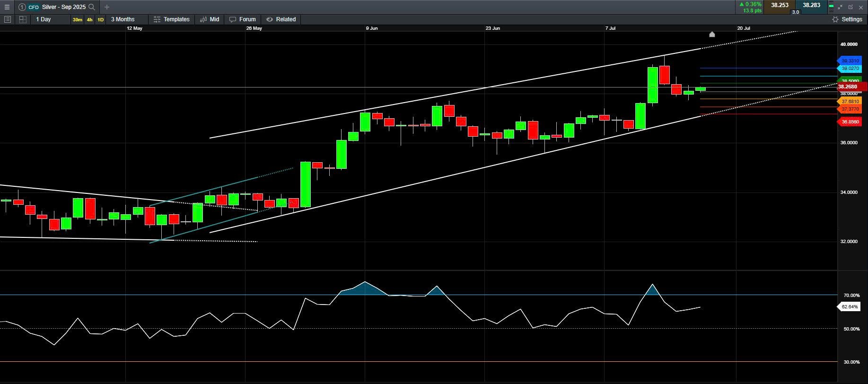Click the 23 Jun date label
This screenshot has width=868, height=384.
pyautogui.click(x=493, y=28)
